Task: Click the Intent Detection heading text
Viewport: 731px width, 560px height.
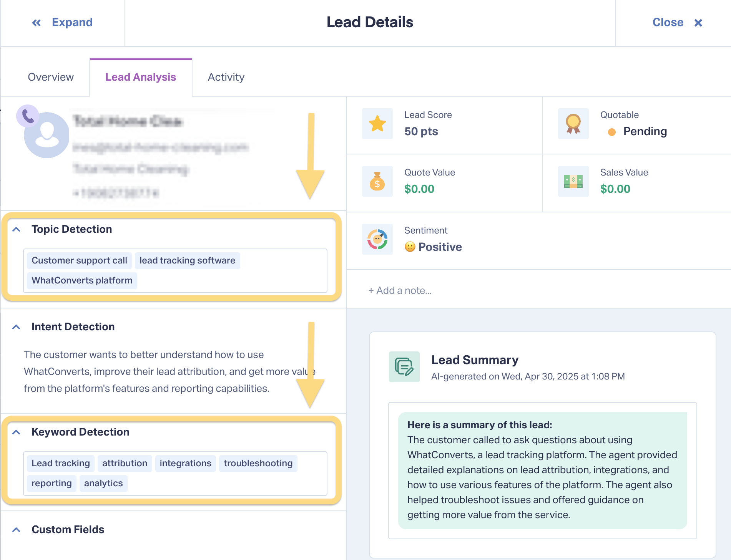Action: click(73, 327)
